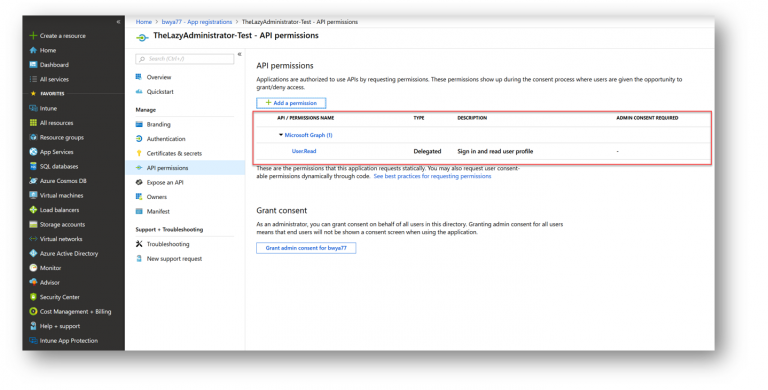Image resolution: width=768 pixels, height=390 pixels.
Task: Select the Azure Active Directory icon
Action: click(33, 253)
